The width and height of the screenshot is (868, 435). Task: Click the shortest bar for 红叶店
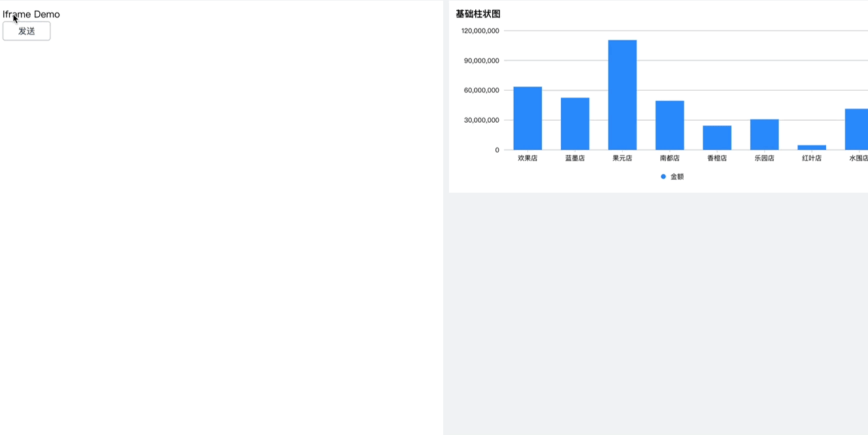pos(811,148)
